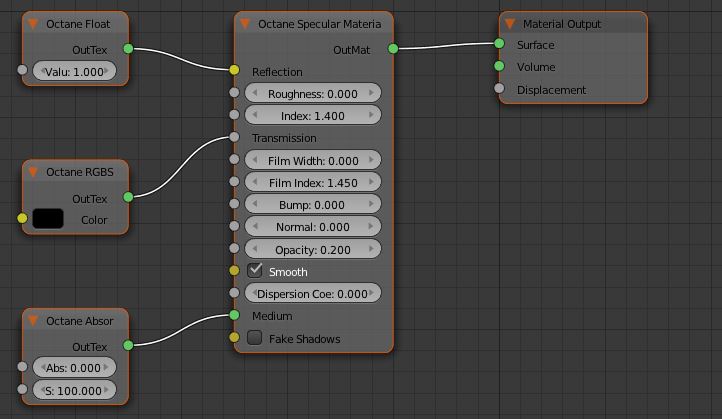Click the Film Index input socket
The width and height of the screenshot is (722, 419).
pos(234,181)
